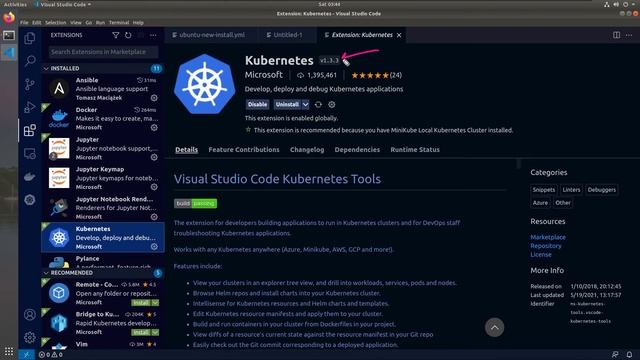Open the Docker view icon
Image resolution: width=640 pixels, height=360 pixels.
point(29,176)
